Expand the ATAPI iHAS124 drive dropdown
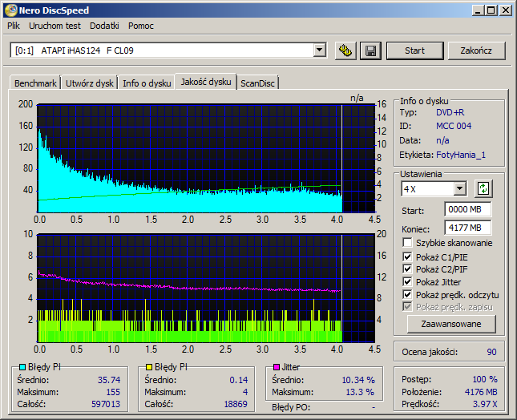This screenshot has height=420, width=517. [319, 50]
